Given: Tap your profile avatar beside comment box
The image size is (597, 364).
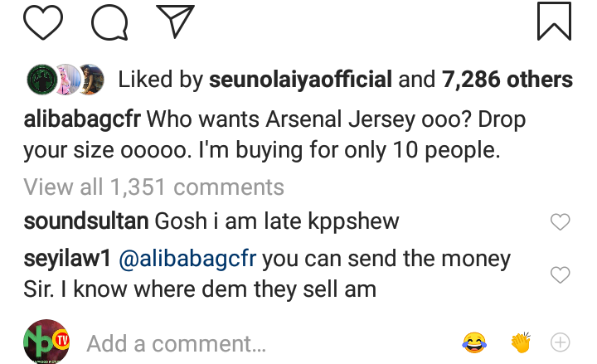Looking at the screenshot, I should click(x=46, y=342).
